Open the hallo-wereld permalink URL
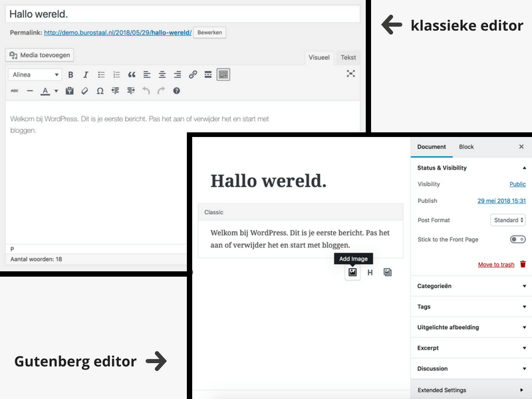The width and height of the screenshot is (532, 399). click(x=118, y=33)
